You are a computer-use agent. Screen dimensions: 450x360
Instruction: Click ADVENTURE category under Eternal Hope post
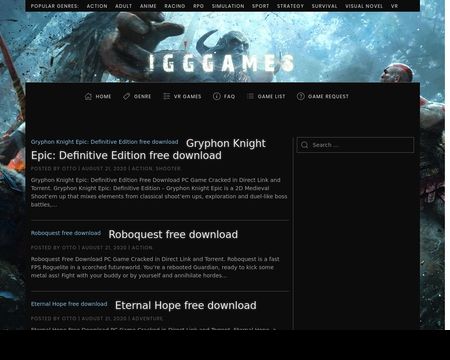(147, 319)
